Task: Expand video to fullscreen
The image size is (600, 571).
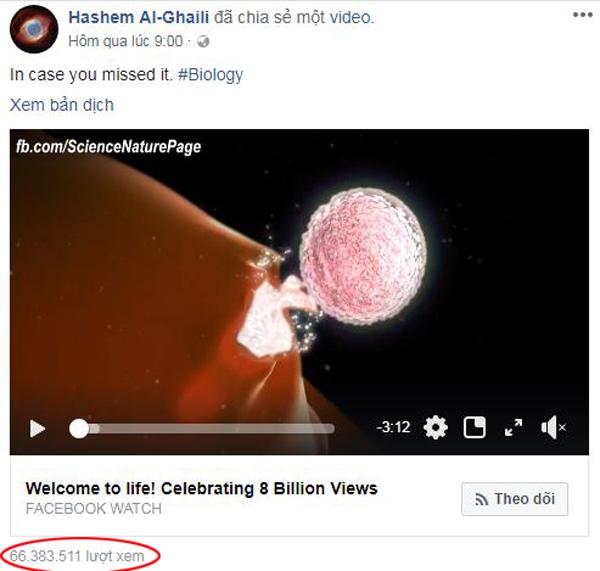Action: [x=513, y=427]
